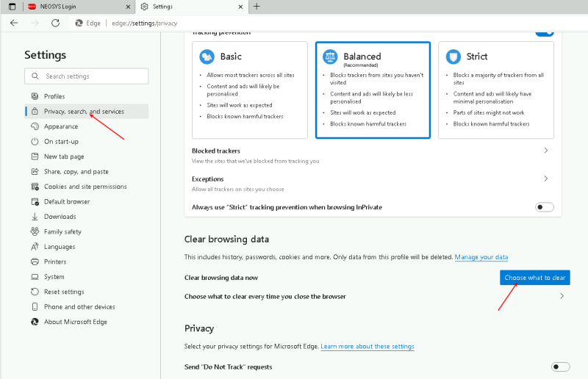Click the Reset settings icon
This screenshot has height=379, width=588.
point(35,292)
